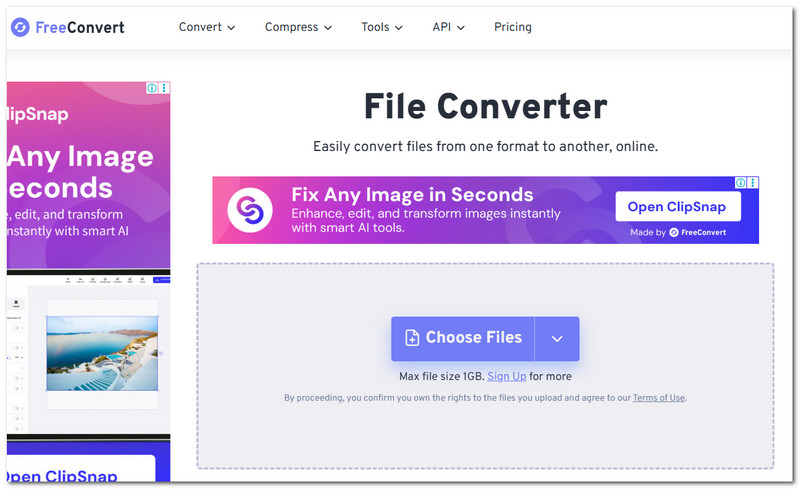
Task: Open the Convert menu
Action: pos(207,27)
